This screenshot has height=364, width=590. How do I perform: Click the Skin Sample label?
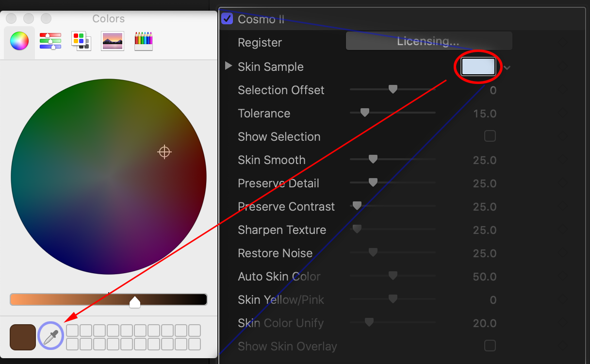[271, 67]
